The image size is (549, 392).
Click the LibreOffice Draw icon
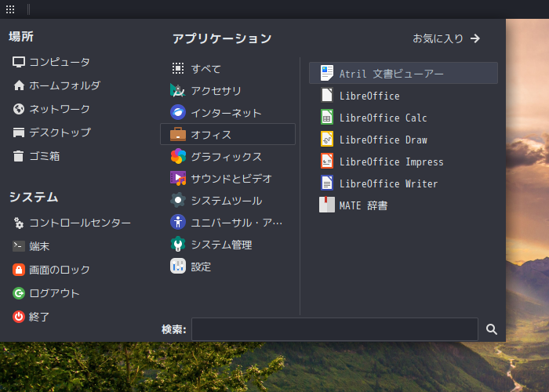click(x=327, y=140)
